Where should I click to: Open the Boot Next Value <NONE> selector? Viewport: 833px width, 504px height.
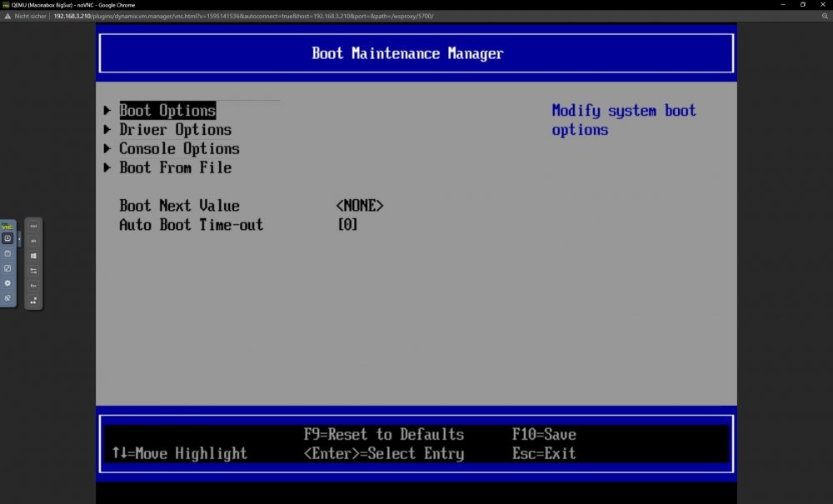click(x=360, y=206)
